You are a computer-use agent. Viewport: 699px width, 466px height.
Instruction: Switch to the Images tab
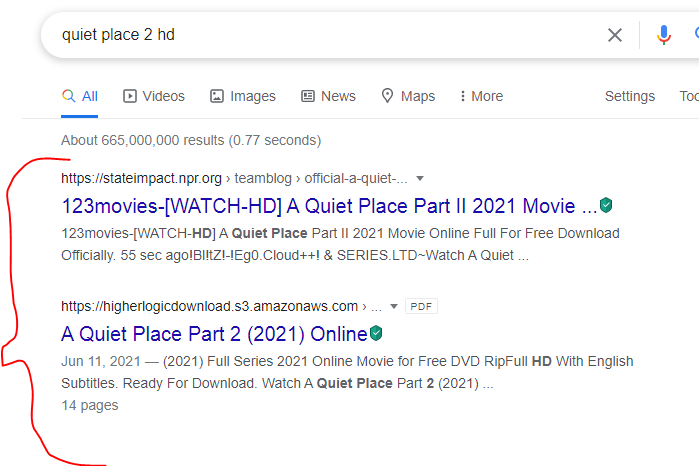pos(243,96)
